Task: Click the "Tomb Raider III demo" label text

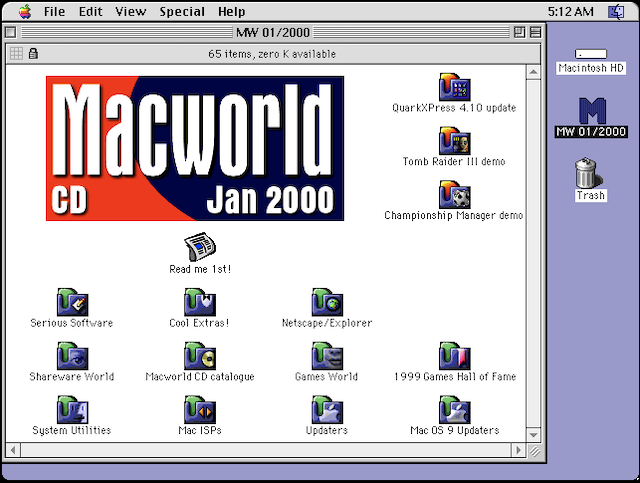Action: coord(454,162)
